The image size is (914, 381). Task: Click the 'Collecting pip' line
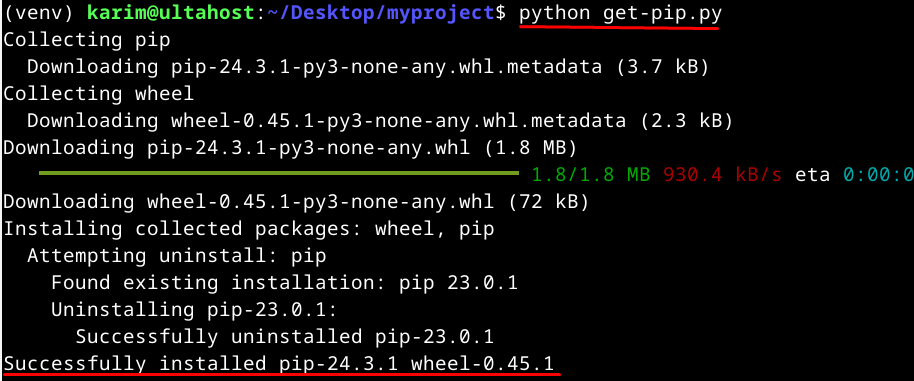(87, 40)
